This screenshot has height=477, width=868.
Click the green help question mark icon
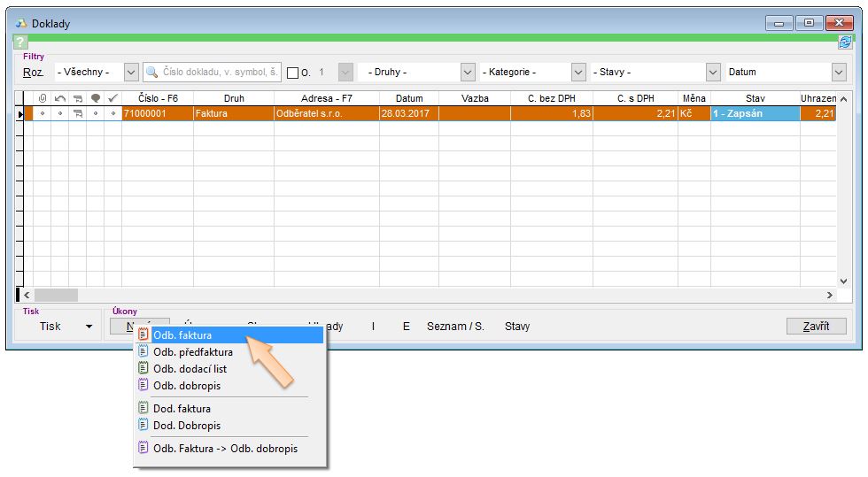[x=21, y=42]
